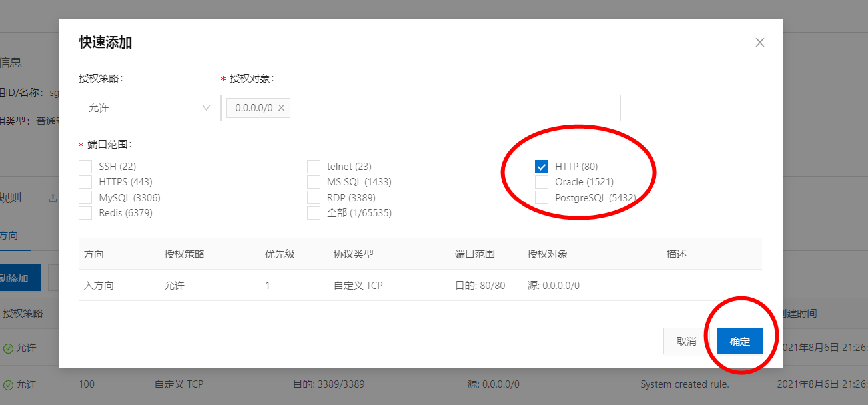Click the 确定 confirm button
The width and height of the screenshot is (868, 405).
[740, 341]
